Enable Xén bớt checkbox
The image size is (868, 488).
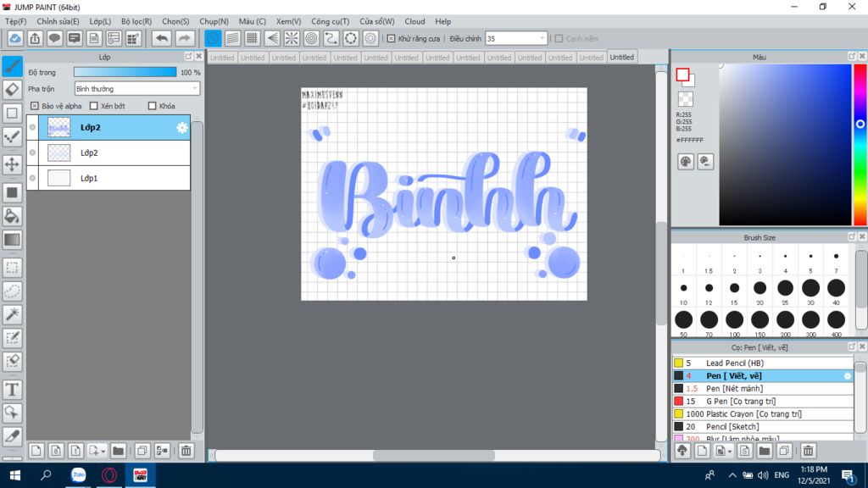pos(93,106)
